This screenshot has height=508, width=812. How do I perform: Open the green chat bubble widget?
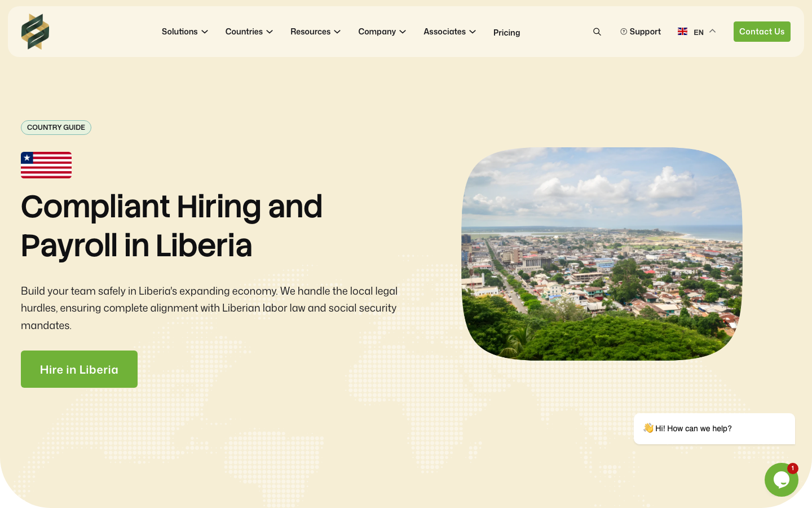click(x=782, y=480)
